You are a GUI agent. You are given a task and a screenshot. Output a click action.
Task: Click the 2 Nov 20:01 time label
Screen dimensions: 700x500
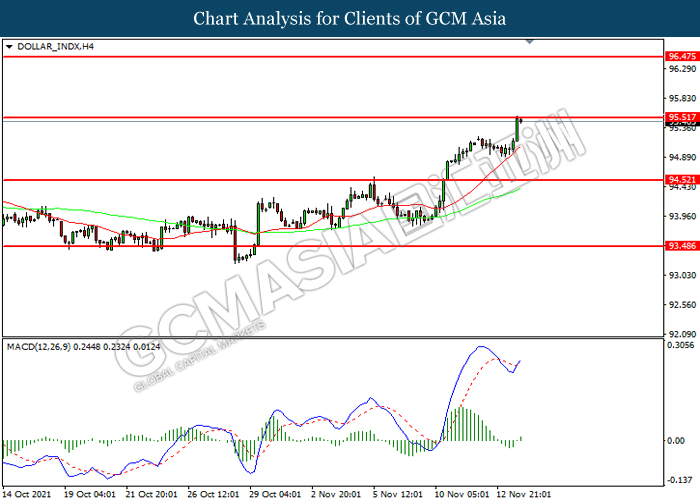[x=336, y=494]
